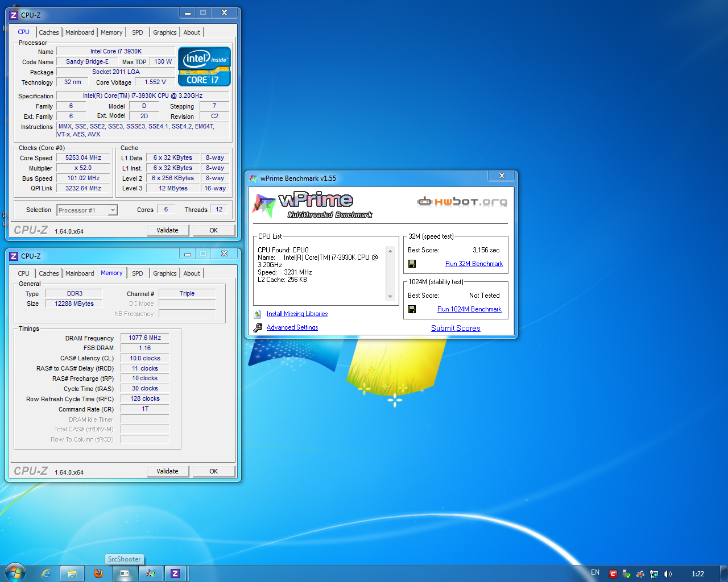Click the CAS# Latency value 10.0 clocks
The image size is (728, 582).
point(144,358)
